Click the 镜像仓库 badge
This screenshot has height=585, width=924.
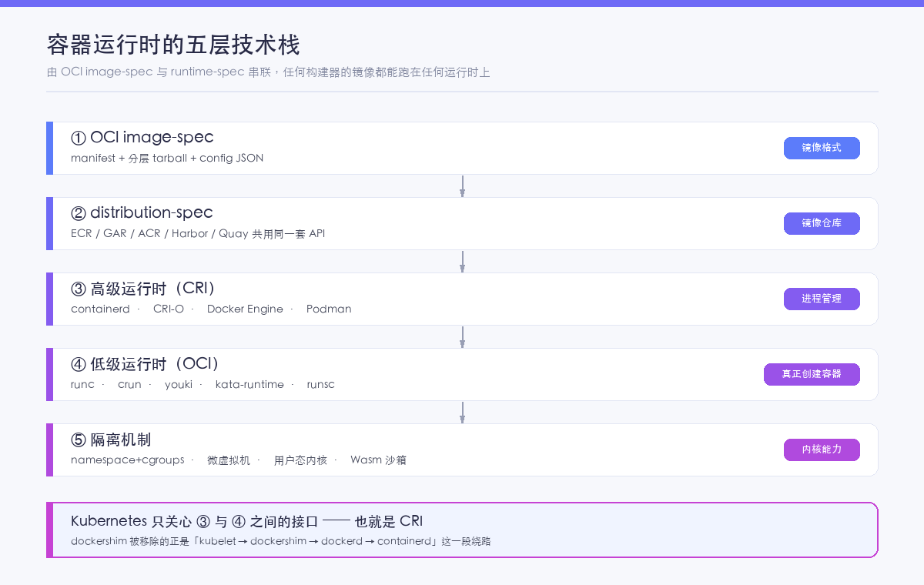point(822,223)
